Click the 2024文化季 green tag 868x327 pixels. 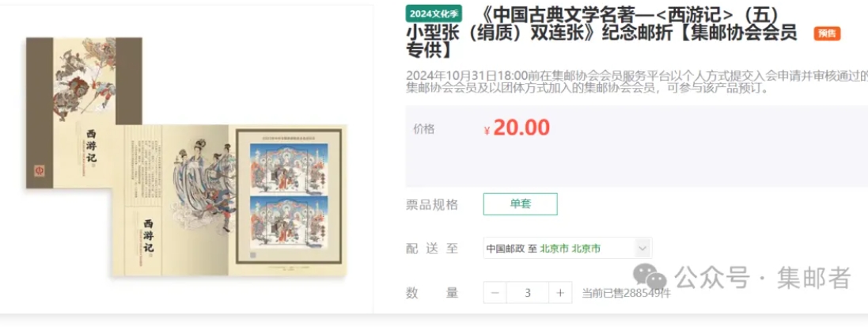434,14
